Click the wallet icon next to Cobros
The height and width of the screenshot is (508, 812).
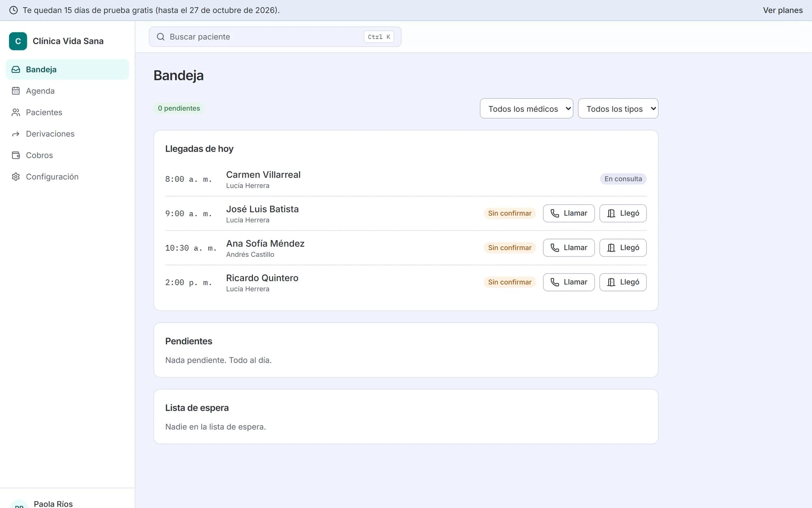16,155
